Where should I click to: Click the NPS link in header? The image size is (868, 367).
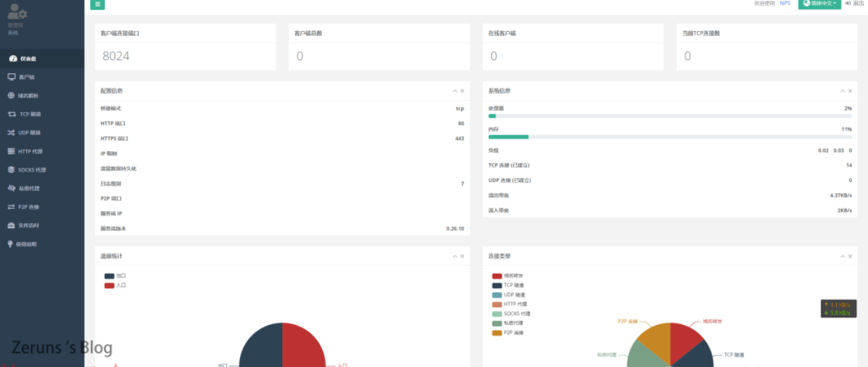coord(785,3)
